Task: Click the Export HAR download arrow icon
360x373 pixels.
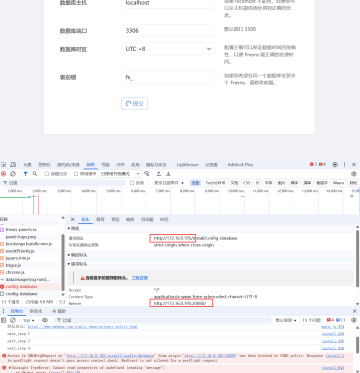Action: click(x=169, y=174)
